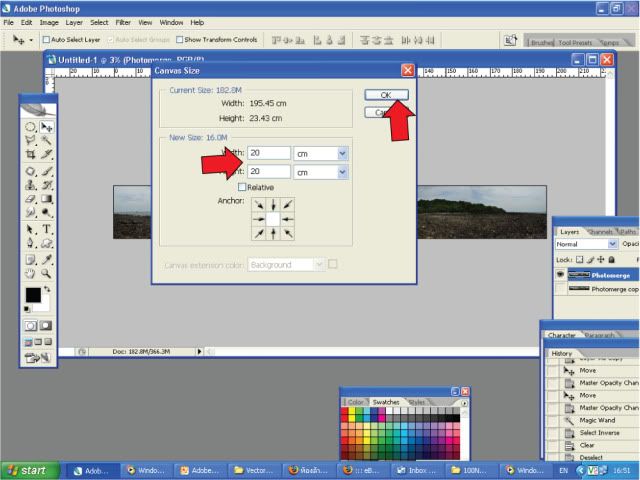640x480 pixels.
Task: Open the document status bar arrow menu
Action: pos(199,351)
